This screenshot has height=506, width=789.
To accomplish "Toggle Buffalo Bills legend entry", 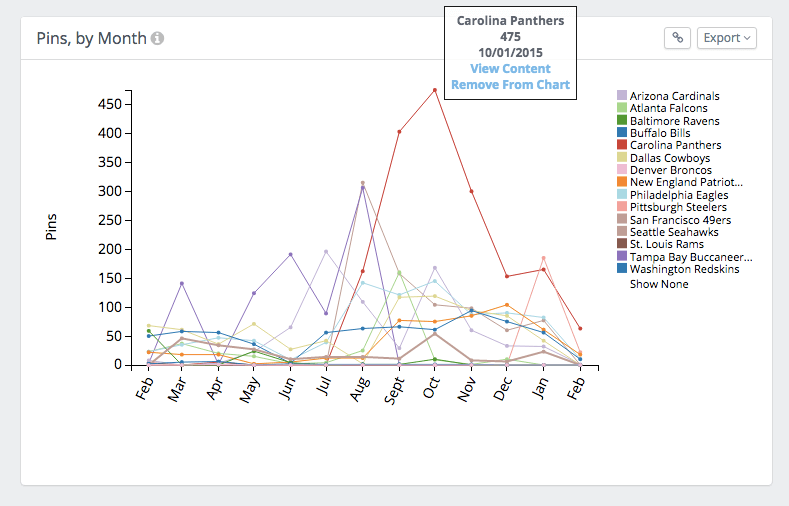I will point(654,133).
